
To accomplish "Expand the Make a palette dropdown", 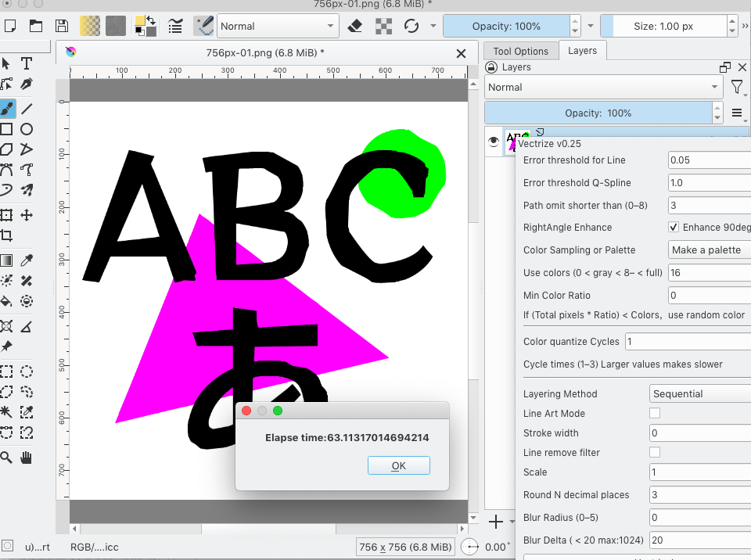I will 709,250.
